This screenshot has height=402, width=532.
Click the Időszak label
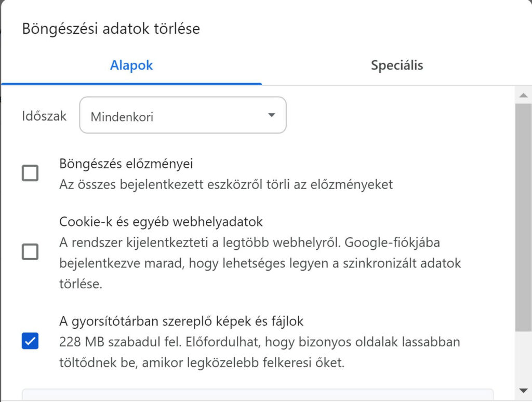tap(44, 116)
